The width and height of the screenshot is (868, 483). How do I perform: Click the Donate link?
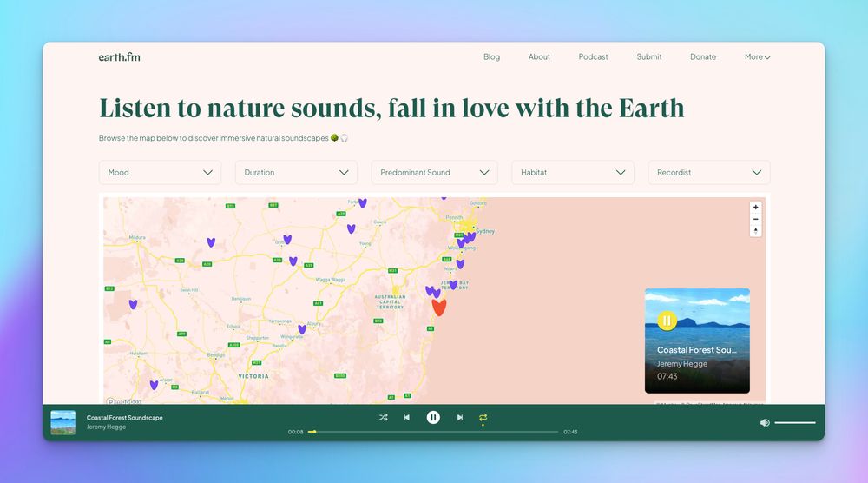point(703,57)
